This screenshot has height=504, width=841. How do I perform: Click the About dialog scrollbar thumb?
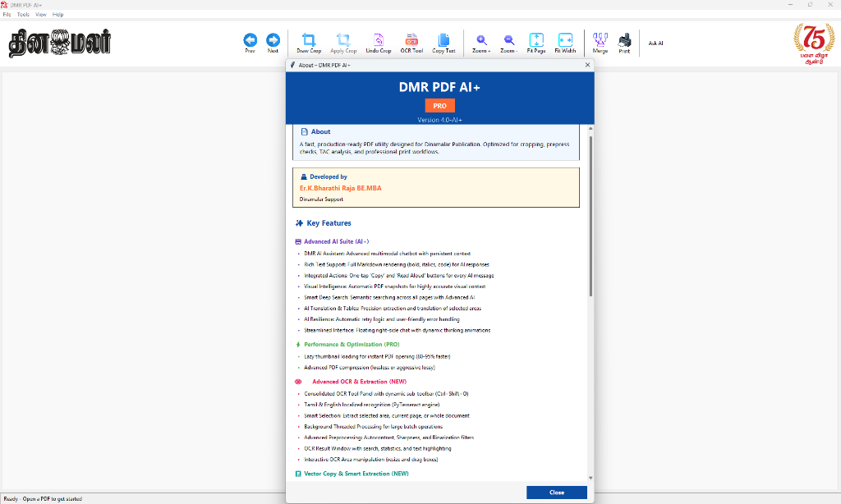(591, 216)
